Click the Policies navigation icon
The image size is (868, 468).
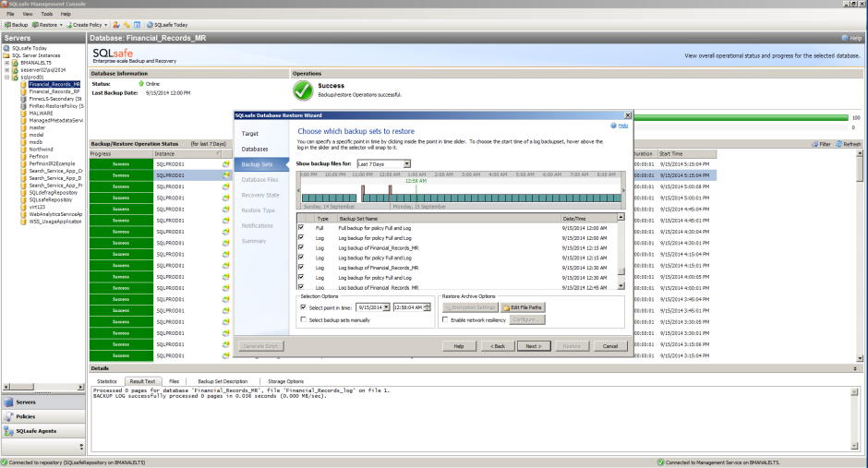[8, 416]
